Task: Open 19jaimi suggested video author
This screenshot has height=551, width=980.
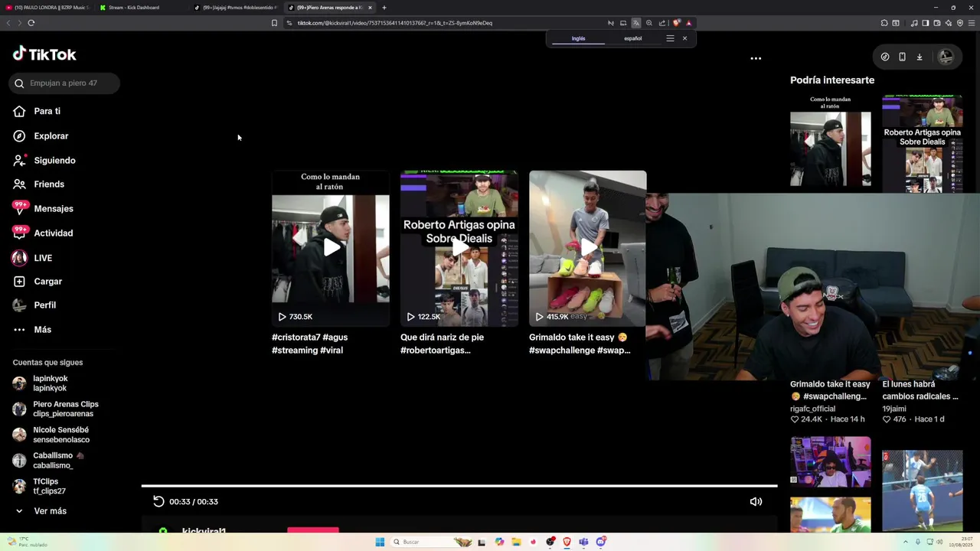Action: point(894,409)
